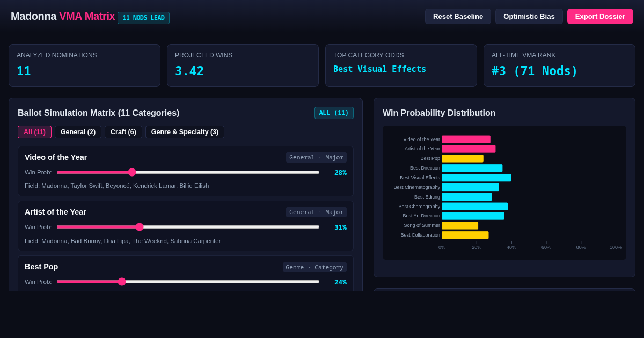Select Best Cinematography chart bar
The height and width of the screenshot is (338, 644).
(x=470, y=187)
